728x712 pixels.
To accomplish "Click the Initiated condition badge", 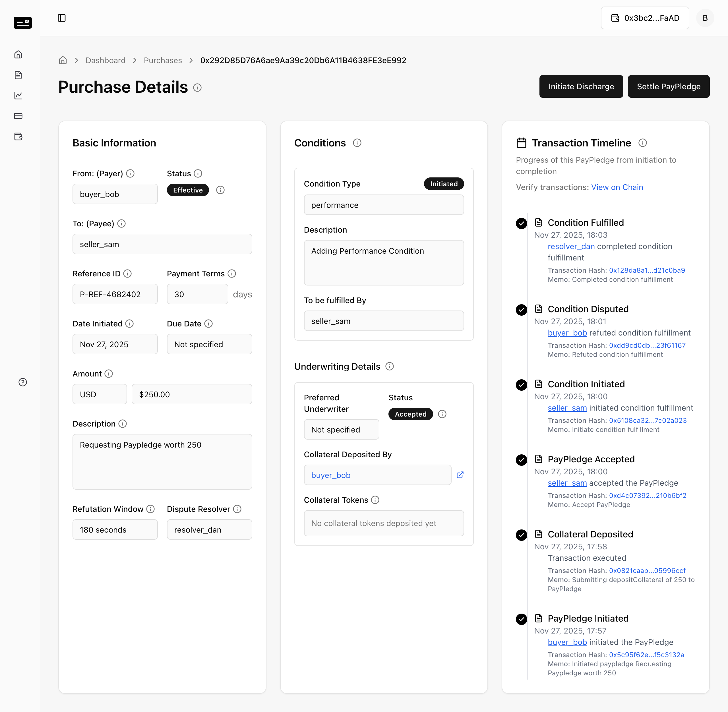I will coord(444,184).
